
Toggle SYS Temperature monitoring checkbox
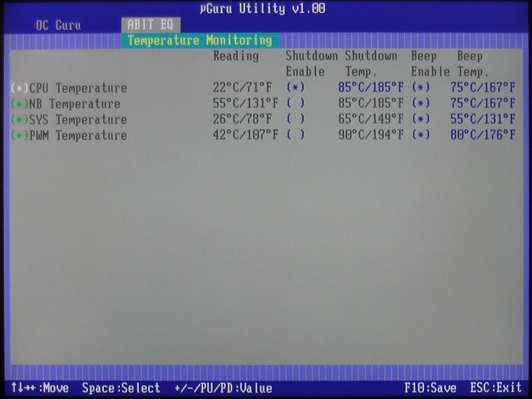[x=19, y=120]
